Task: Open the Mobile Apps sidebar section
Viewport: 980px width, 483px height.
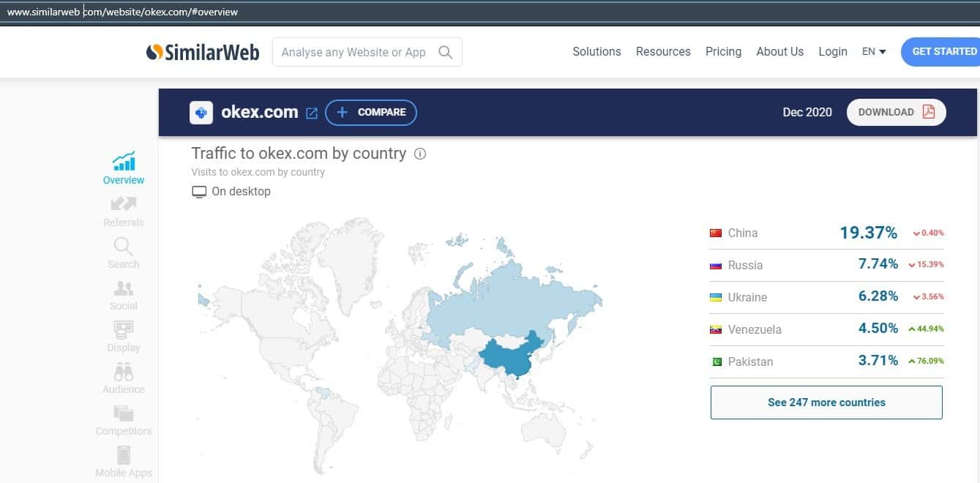Action: [124, 463]
